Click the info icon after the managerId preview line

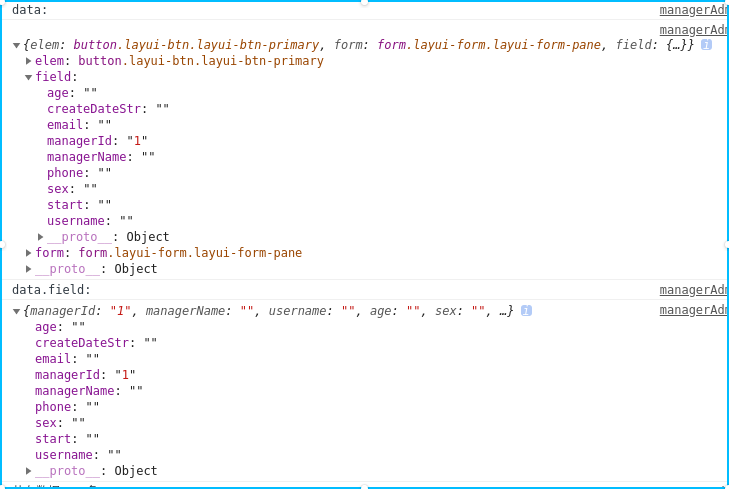pos(526,311)
